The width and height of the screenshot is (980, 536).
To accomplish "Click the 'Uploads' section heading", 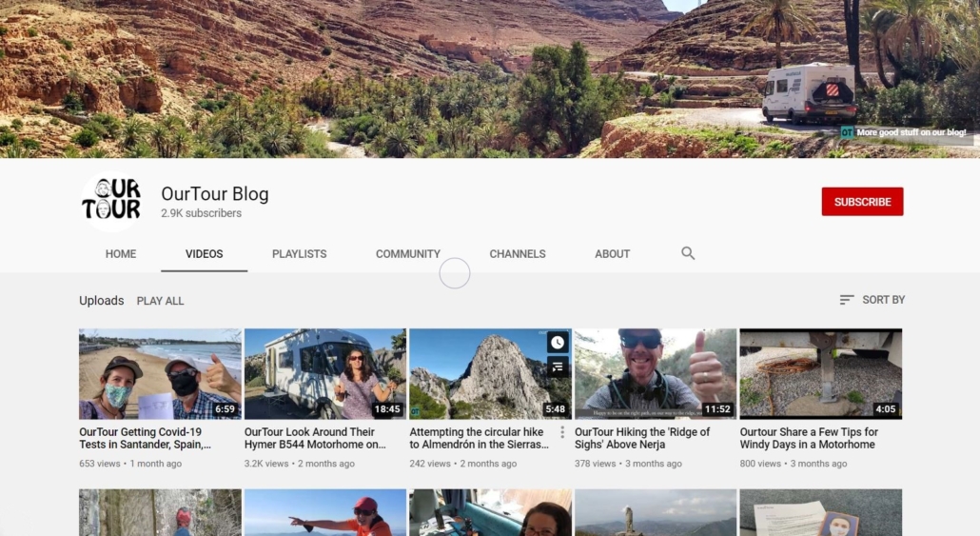I will (x=101, y=301).
